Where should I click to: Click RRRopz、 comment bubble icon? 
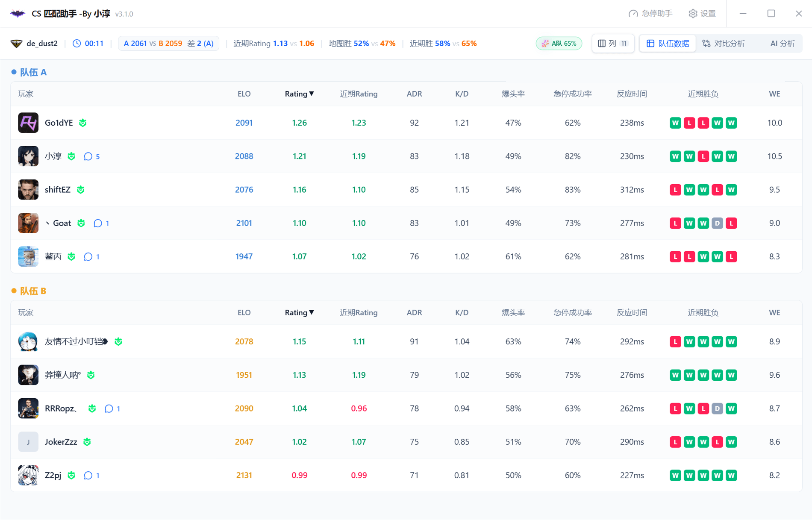[x=109, y=408]
